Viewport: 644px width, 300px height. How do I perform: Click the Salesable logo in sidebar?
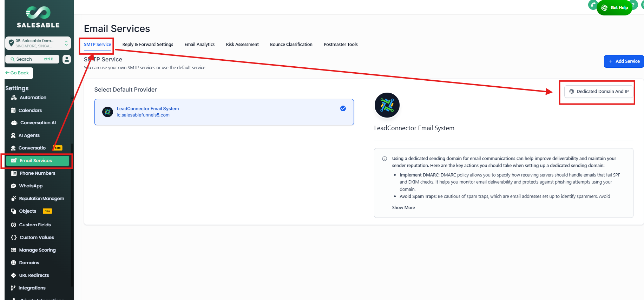38,18
